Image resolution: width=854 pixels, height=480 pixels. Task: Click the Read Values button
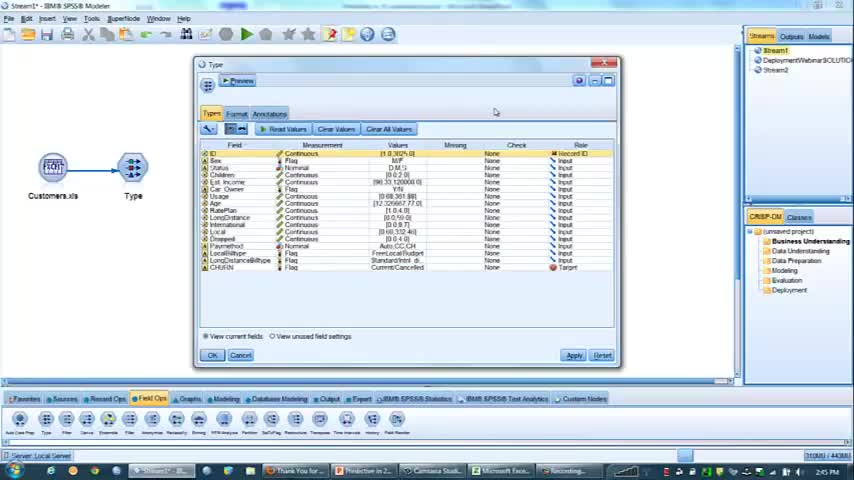coord(282,129)
